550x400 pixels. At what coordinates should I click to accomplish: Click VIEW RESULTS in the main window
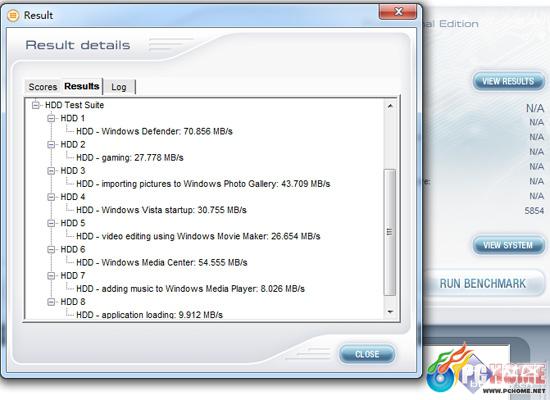coord(508,81)
